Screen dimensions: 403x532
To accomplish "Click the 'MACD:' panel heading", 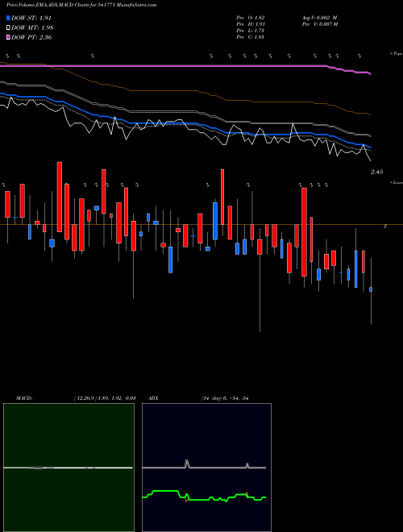I will pyautogui.click(x=24, y=398).
